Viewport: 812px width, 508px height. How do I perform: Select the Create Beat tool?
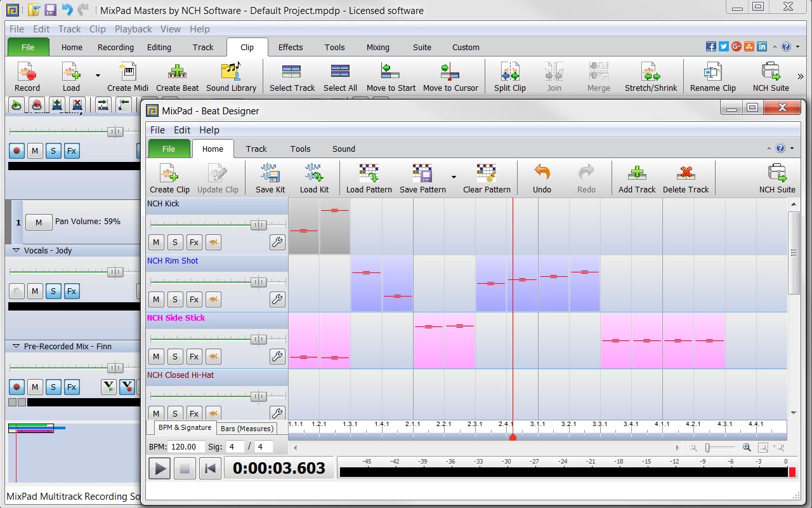point(178,76)
